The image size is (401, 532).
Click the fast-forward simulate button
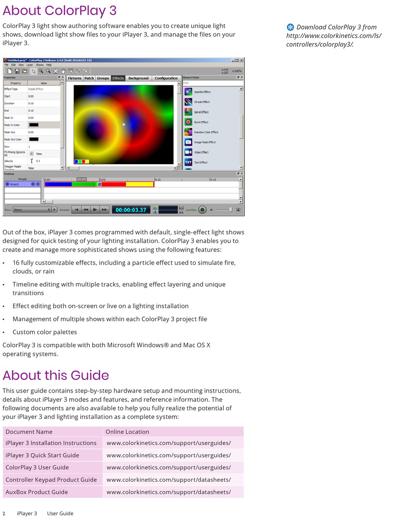tap(104, 209)
